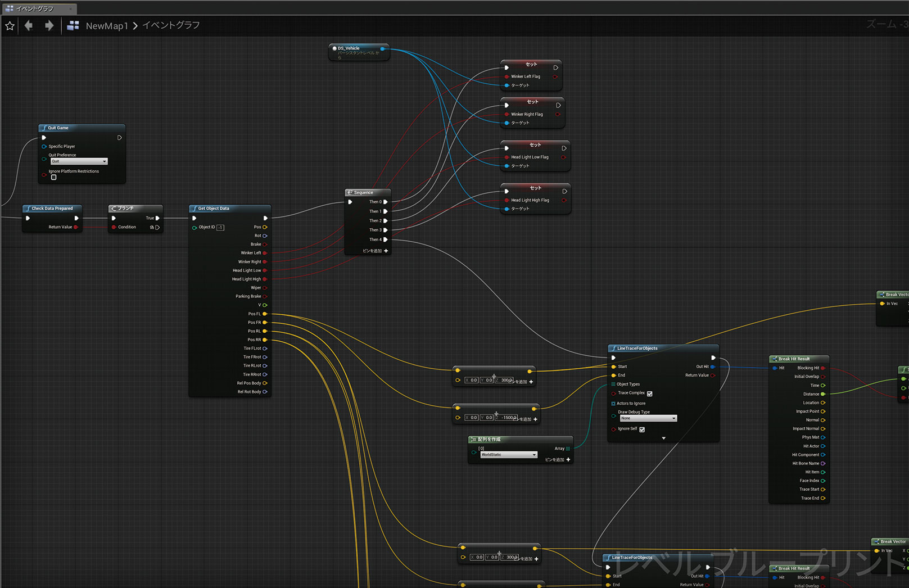Click the NewMap1 breadcrumb link

tap(107, 26)
